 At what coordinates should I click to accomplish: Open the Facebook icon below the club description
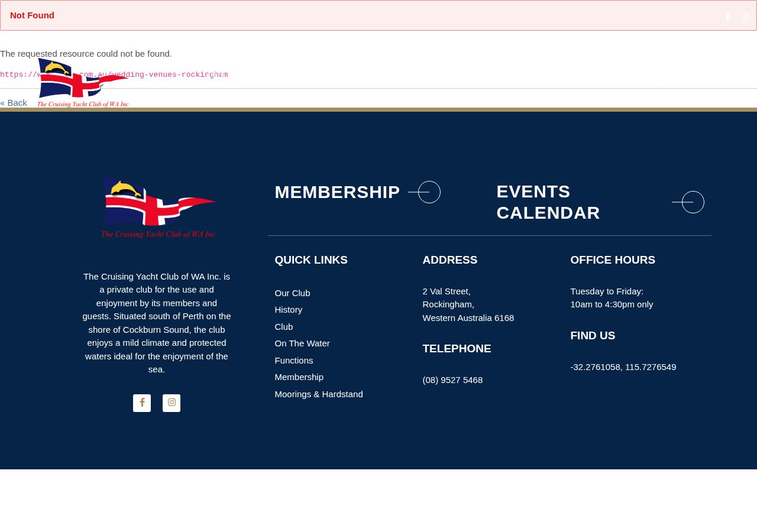[x=142, y=403]
